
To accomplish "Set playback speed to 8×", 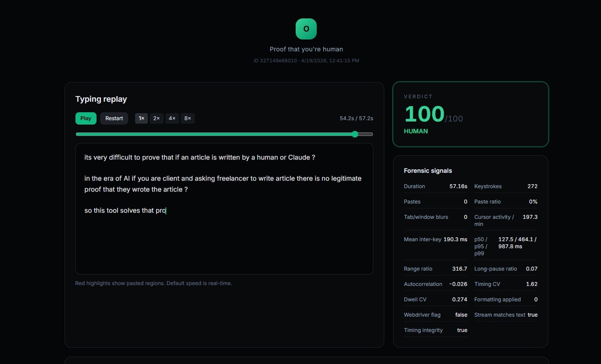I will 188,118.
